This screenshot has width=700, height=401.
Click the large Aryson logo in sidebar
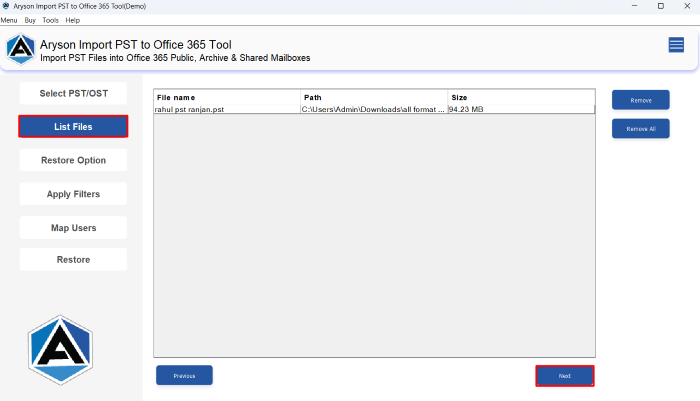tap(60, 350)
